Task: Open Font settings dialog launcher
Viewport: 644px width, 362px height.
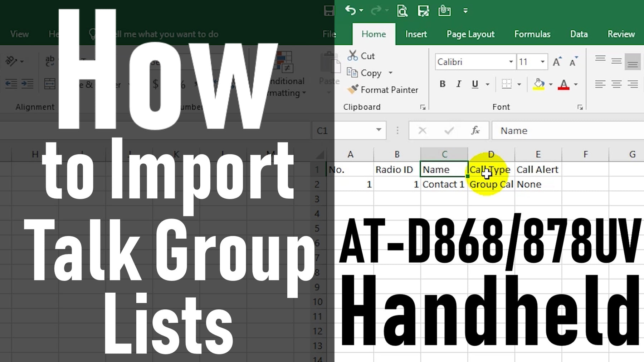Action: coord(580,107)
